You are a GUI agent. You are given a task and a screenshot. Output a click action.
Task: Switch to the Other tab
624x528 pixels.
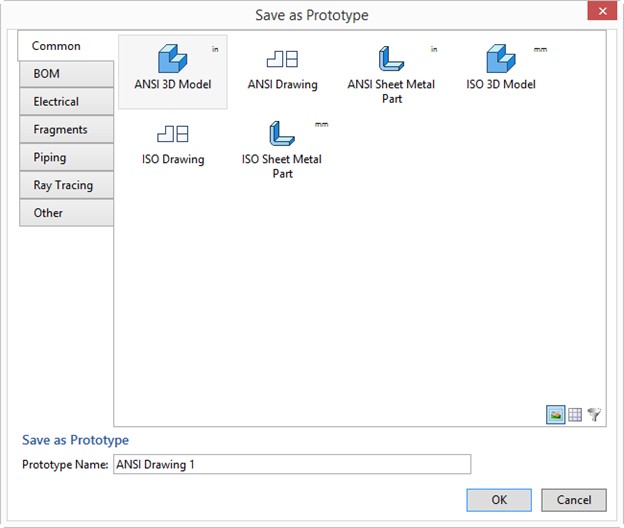(x=66, y=213)
